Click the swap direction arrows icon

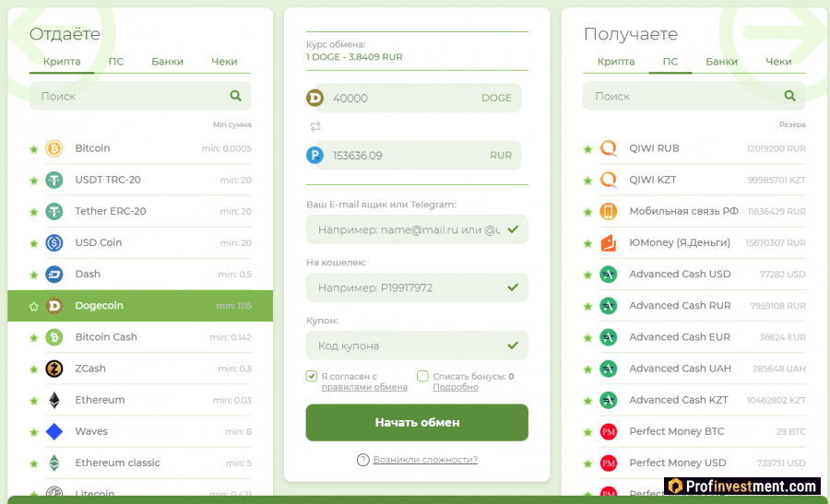click(x=315, y=126)
